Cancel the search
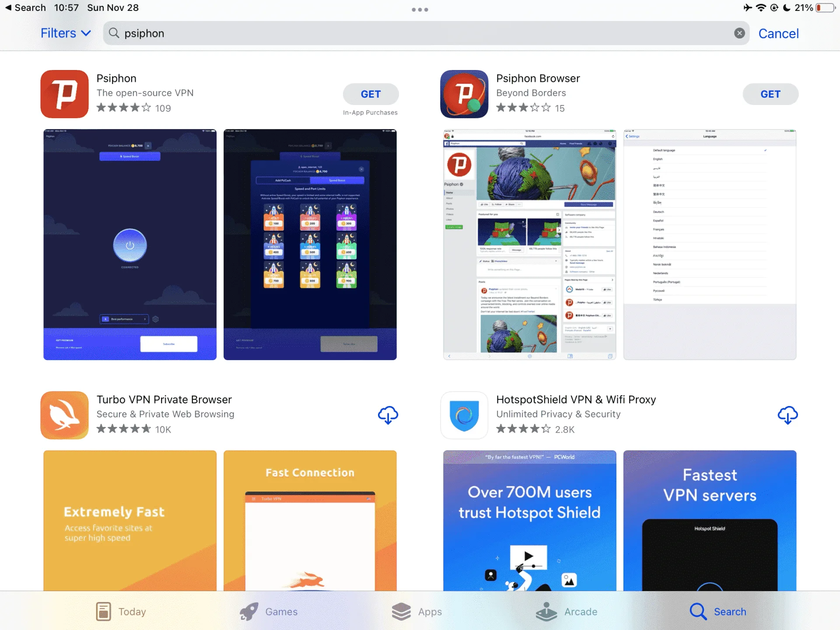Viewport: 840px width, 630px height. pos(778,34)
